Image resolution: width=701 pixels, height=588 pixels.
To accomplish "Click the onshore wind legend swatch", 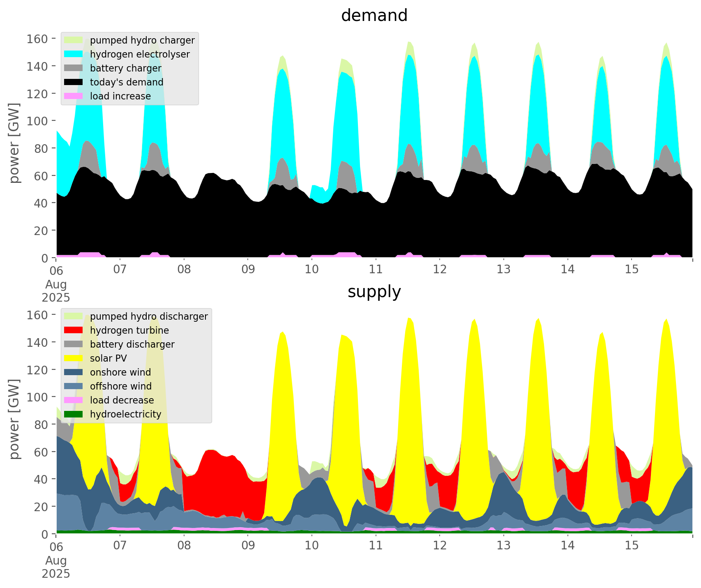I will 74,372.
